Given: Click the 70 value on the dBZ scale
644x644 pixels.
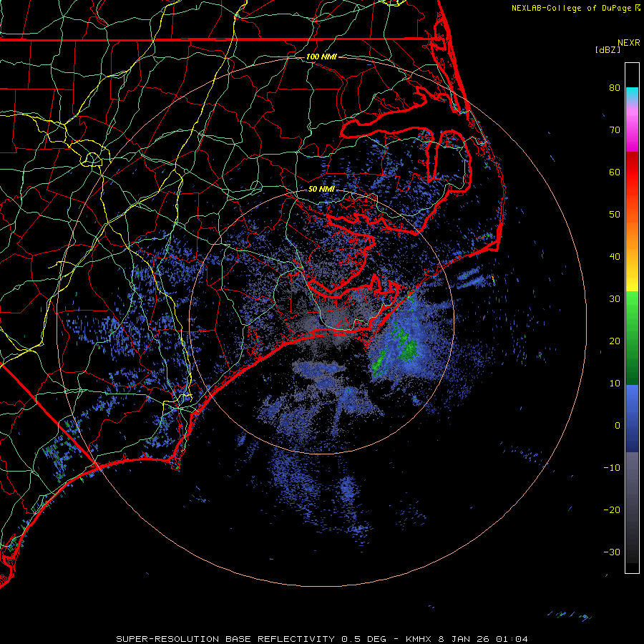Looking at the screenshot, I should 615,130.
